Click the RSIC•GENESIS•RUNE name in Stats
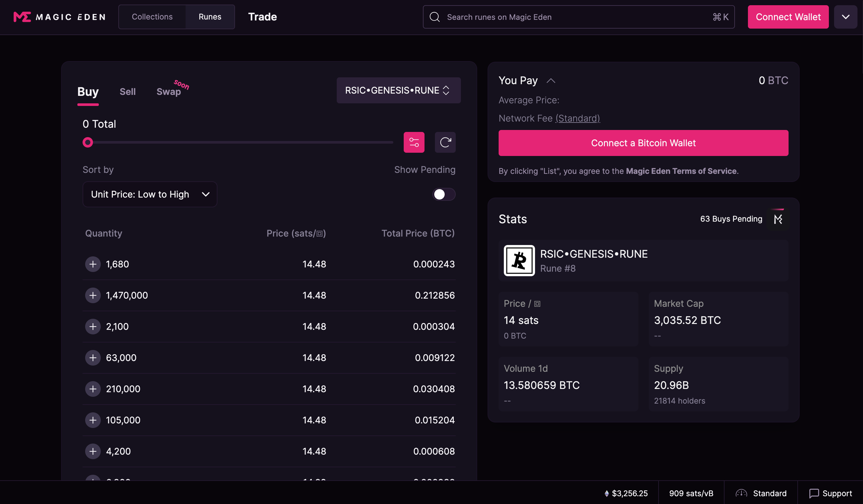The image size is (863, 504). [x=594, y=254]
